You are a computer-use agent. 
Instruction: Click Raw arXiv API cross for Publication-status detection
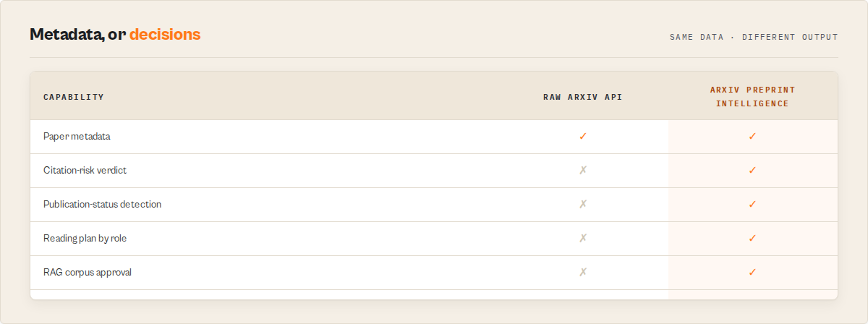(583, 204)
